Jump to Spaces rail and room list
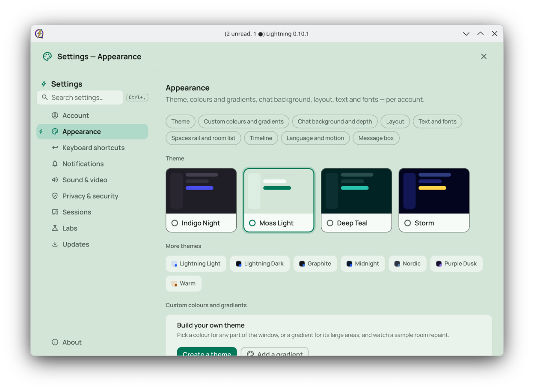Image resolution: width=534 pixels, height=392 pixels. pyautogui.click(x=204, y=138)
